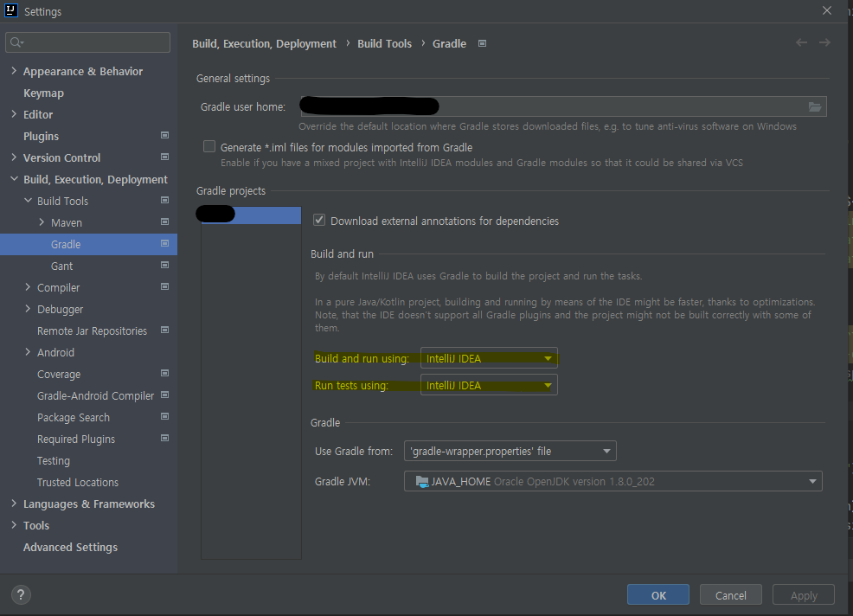Open the help question mark button
853x616 pixels.
[21, 594]
